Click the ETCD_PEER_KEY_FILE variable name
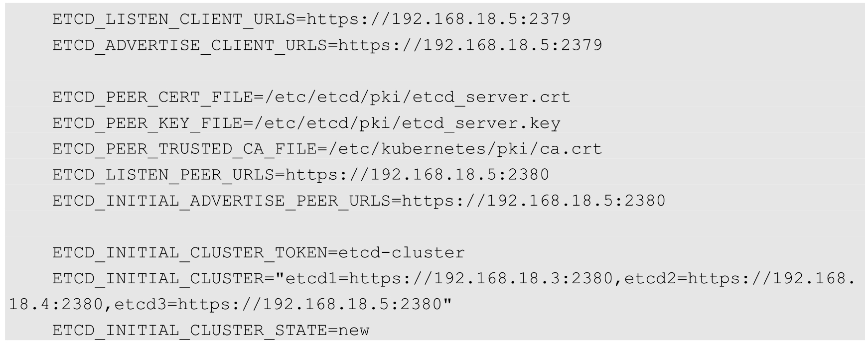 click(148, 123)
